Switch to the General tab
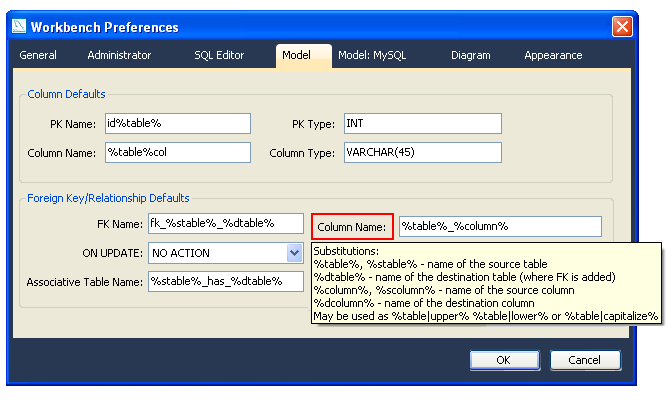672x410 pixels. pyautogui.click(x=38, y=56)
